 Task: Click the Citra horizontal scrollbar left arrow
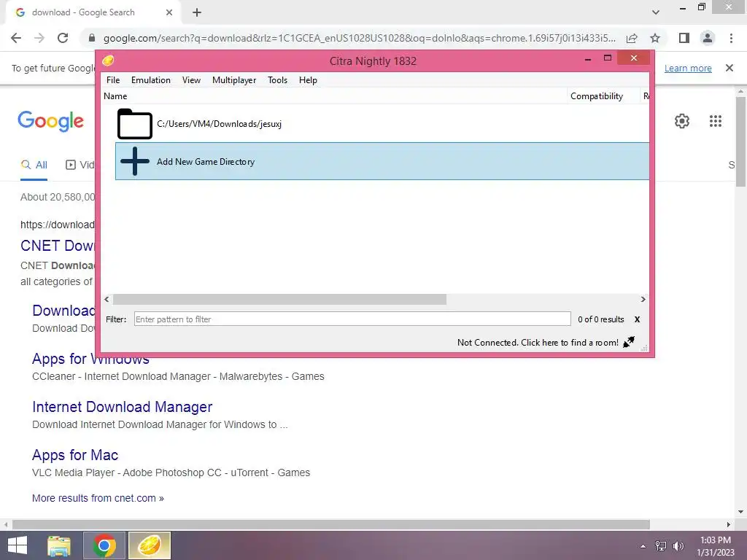107,299
